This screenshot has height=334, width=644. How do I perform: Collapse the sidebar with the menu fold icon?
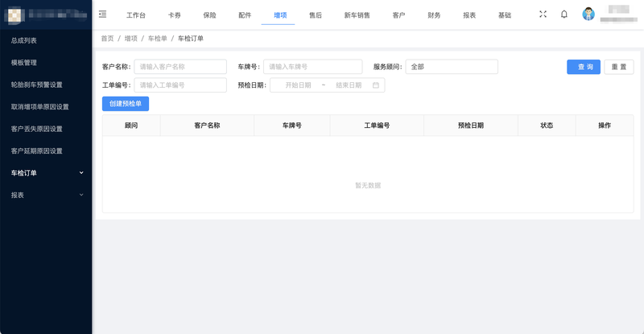(x=102, y=14)
